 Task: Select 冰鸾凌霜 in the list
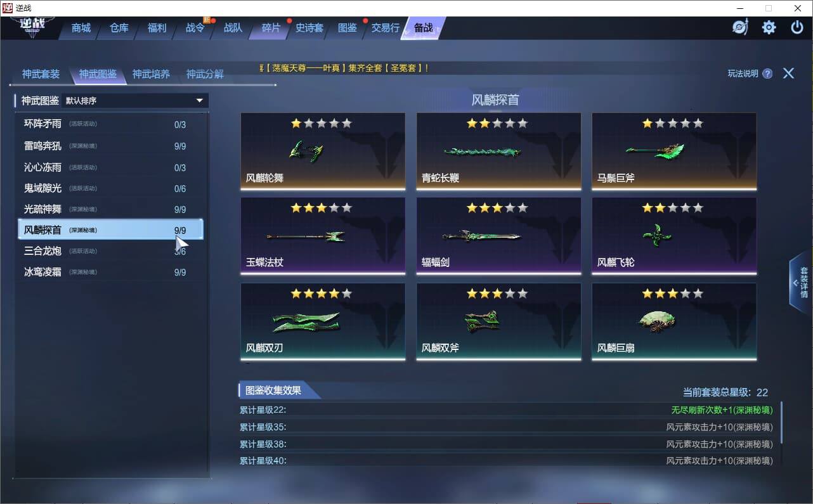pos(110,272)
